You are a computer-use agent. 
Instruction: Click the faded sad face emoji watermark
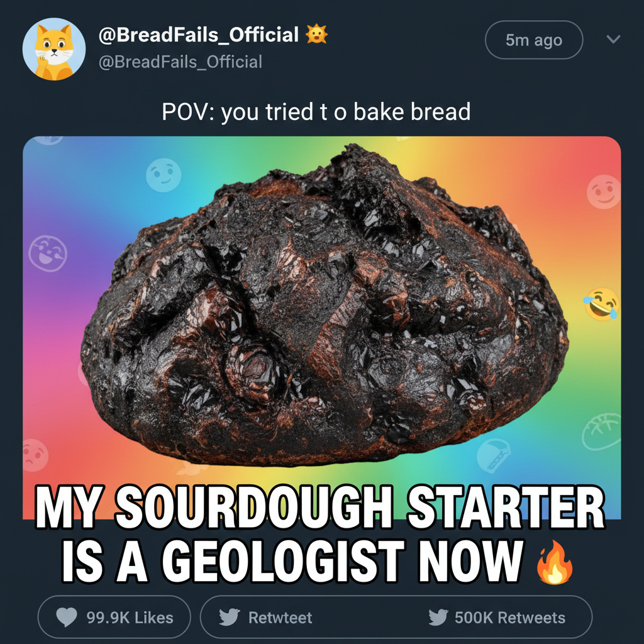tap(35, 455)
